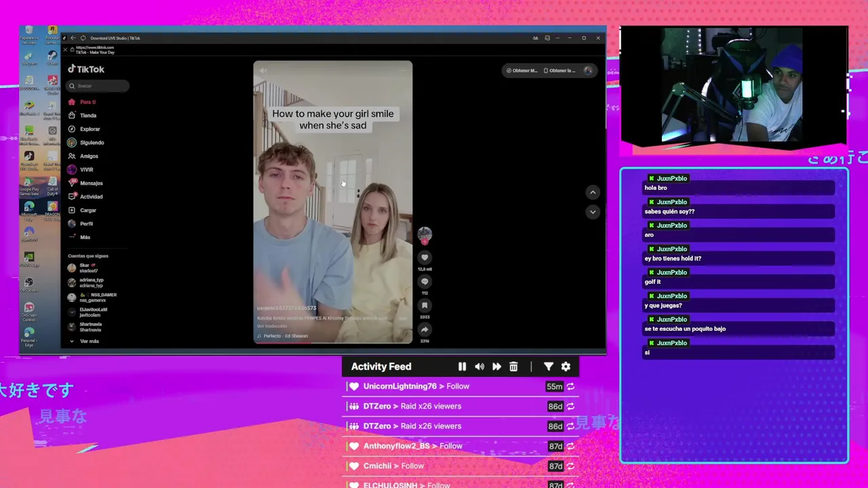The image size is (868, 488).
Task: Open Activity Feed settings gear
Action: (x=566, y=367)
